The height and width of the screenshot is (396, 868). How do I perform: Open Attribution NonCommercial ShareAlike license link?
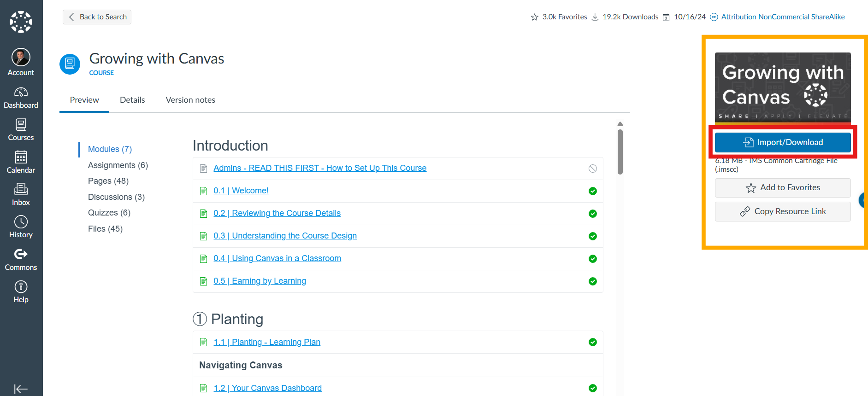tap(783, 17)
